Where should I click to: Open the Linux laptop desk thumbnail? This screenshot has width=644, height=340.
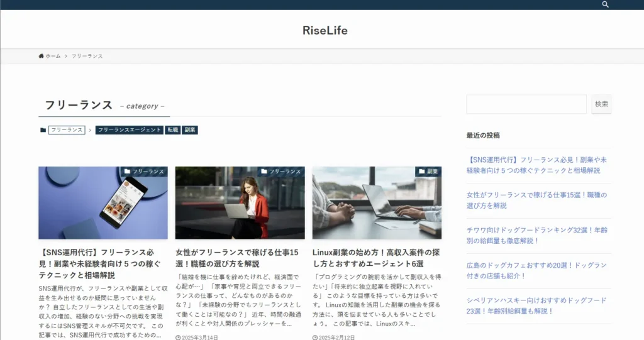pos(377,203)
